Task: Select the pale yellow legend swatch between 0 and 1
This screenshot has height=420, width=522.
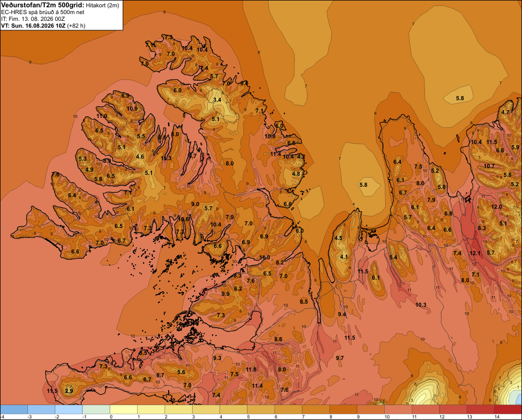Action: tap(124, 410)
